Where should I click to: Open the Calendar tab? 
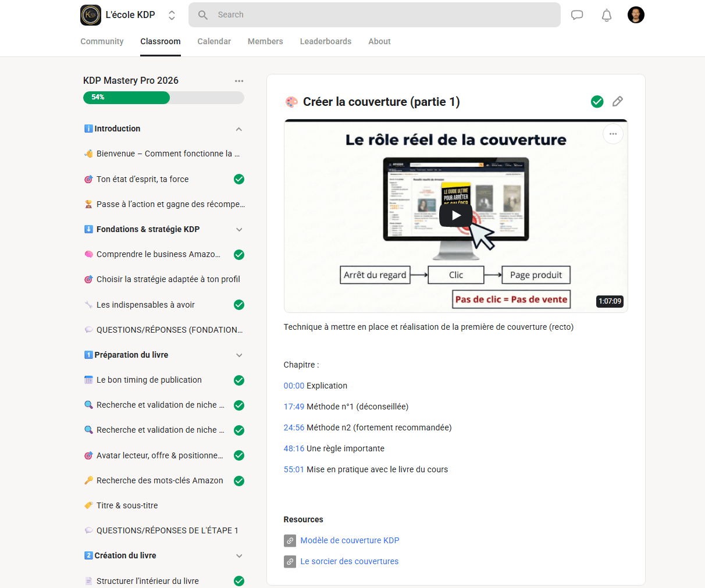point(214,41)
